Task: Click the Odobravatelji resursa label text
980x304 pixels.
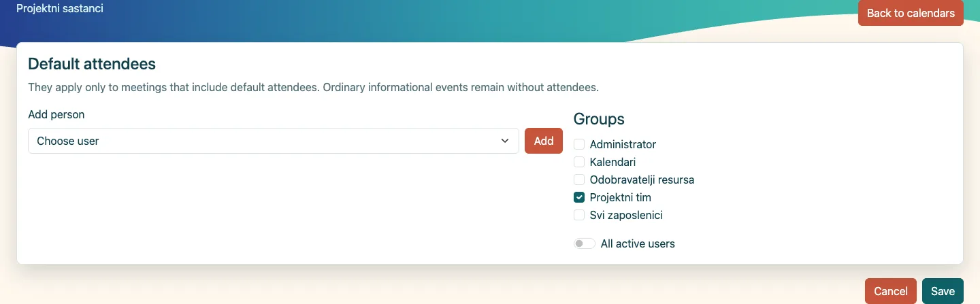Action: coord(642,180)
